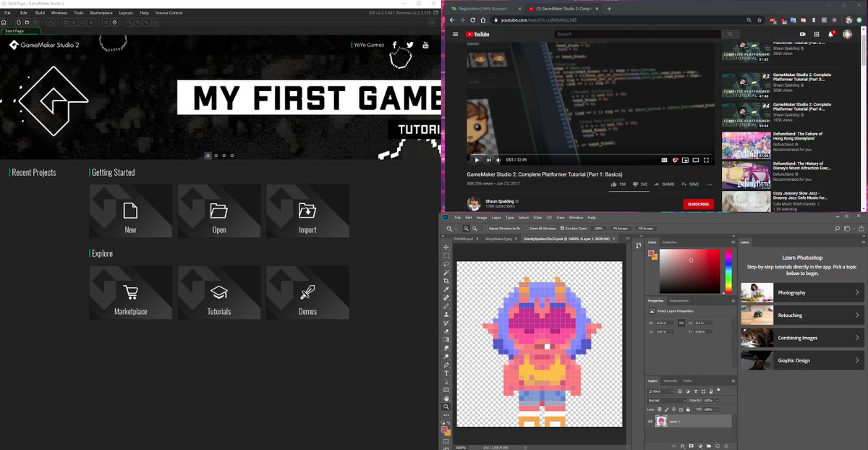The image size is (868, 450).
Task: Open YouTube player settings gear
Action: pyautogui.click(x=674, y=160)
